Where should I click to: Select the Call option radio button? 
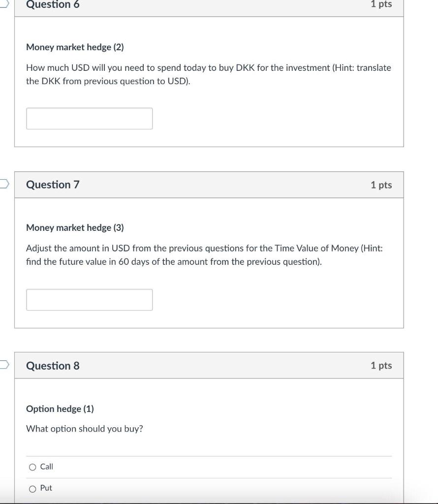[32, 467]
